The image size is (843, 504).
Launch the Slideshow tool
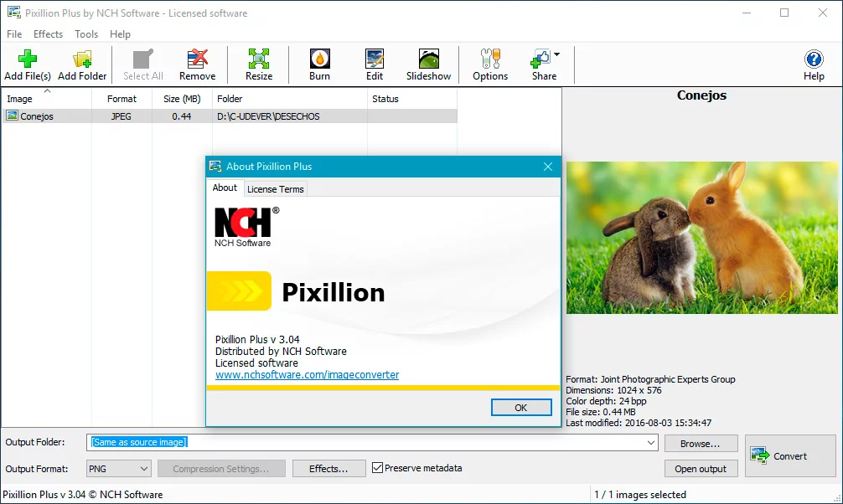coord(428,64)
